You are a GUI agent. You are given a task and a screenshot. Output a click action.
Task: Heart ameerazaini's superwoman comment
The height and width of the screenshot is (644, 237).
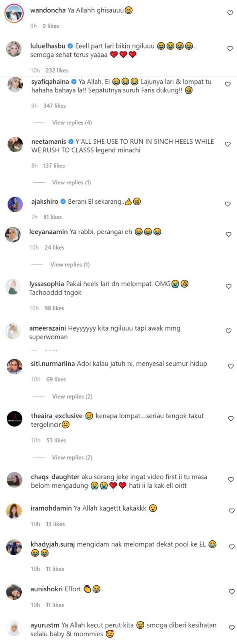coord(229,331)
